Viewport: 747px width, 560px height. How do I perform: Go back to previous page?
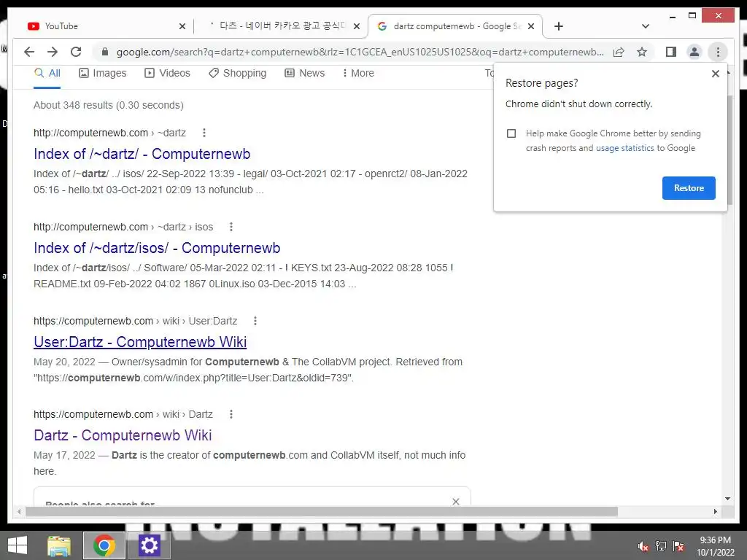(x=29, y=52)
